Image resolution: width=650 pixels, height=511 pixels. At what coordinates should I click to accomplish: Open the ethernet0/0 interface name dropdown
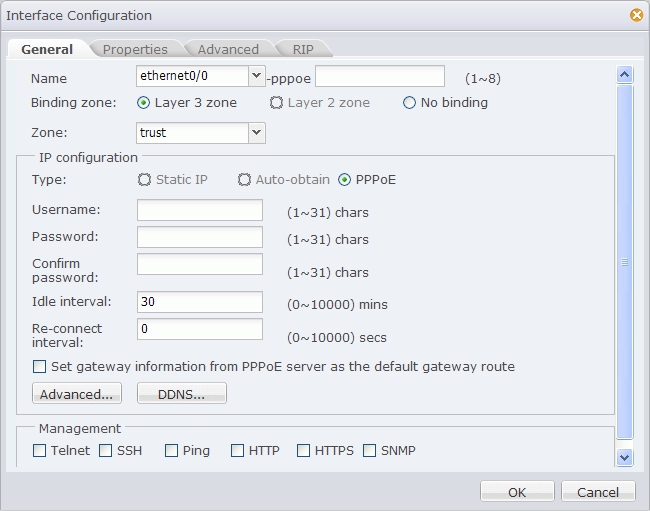pos(256,76)
